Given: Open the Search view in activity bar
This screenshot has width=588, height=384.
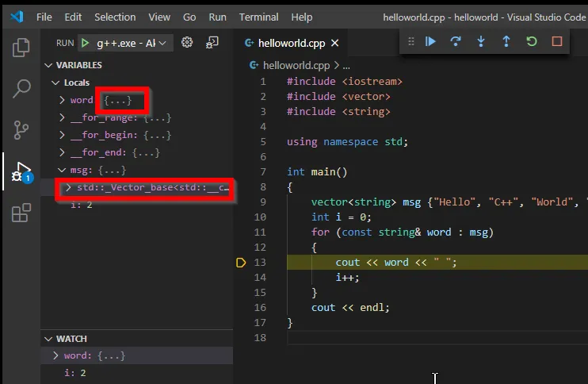Looking at the screenshot, I should click(21, 89).
